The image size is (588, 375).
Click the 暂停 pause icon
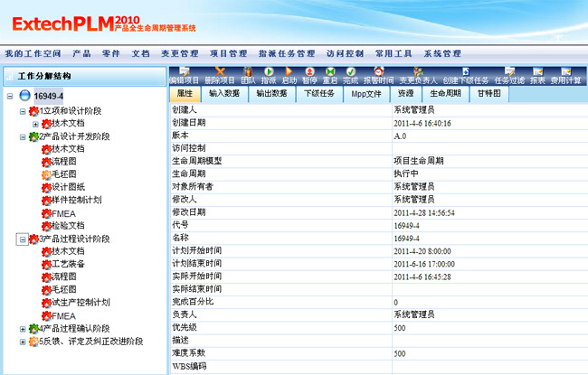pyautogui.click(x=309, y=71)
